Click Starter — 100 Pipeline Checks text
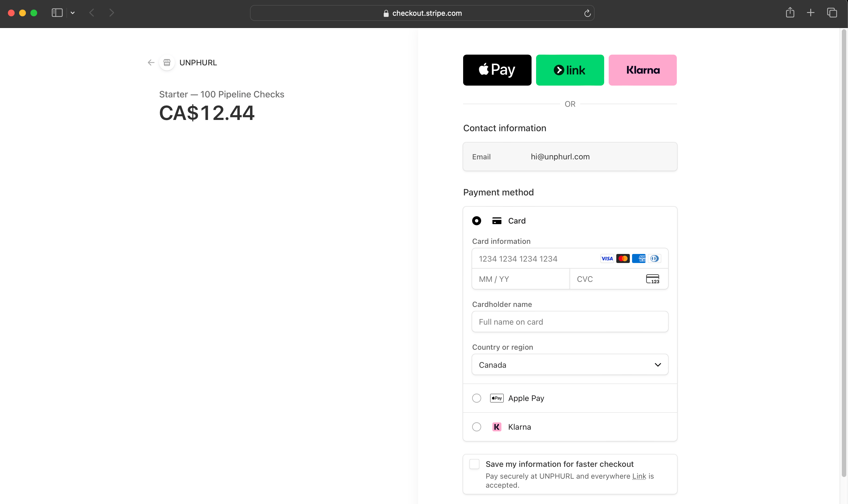 pyautogui.click(x=221, y=94)
